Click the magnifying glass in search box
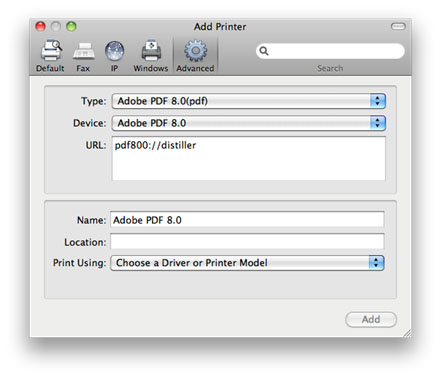This screenshot has height=378, width=441. click(264, 51)
